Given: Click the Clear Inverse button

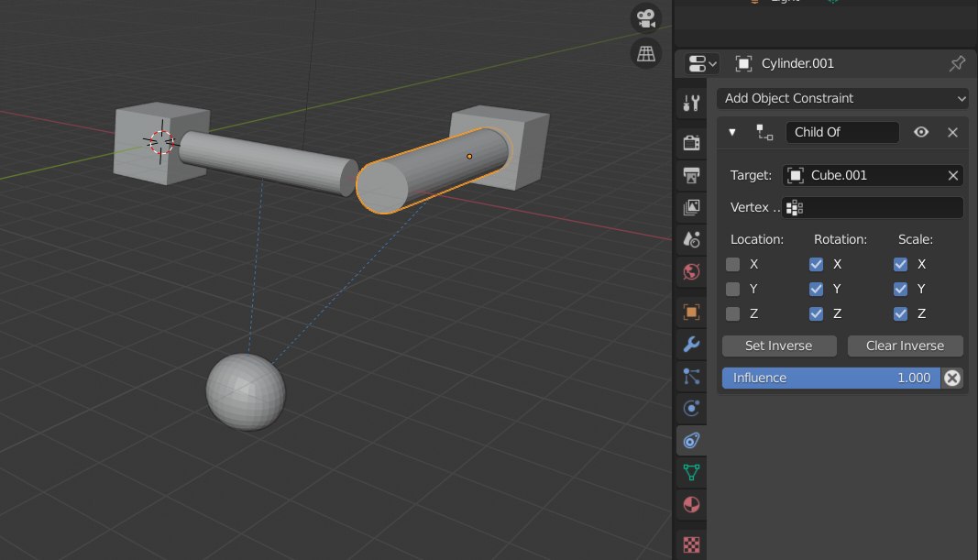Looking at the screenshot, I should (x=905, y=346).
